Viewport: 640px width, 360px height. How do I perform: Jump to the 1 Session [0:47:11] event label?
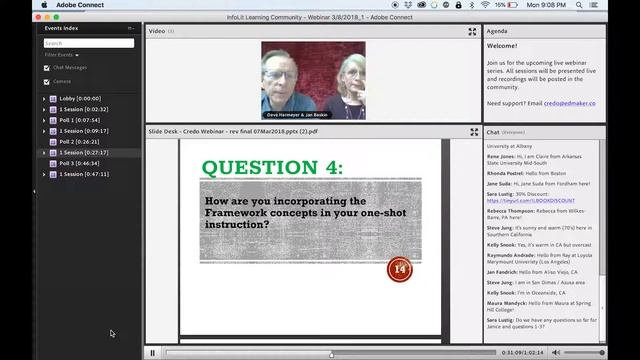[84, 174]
